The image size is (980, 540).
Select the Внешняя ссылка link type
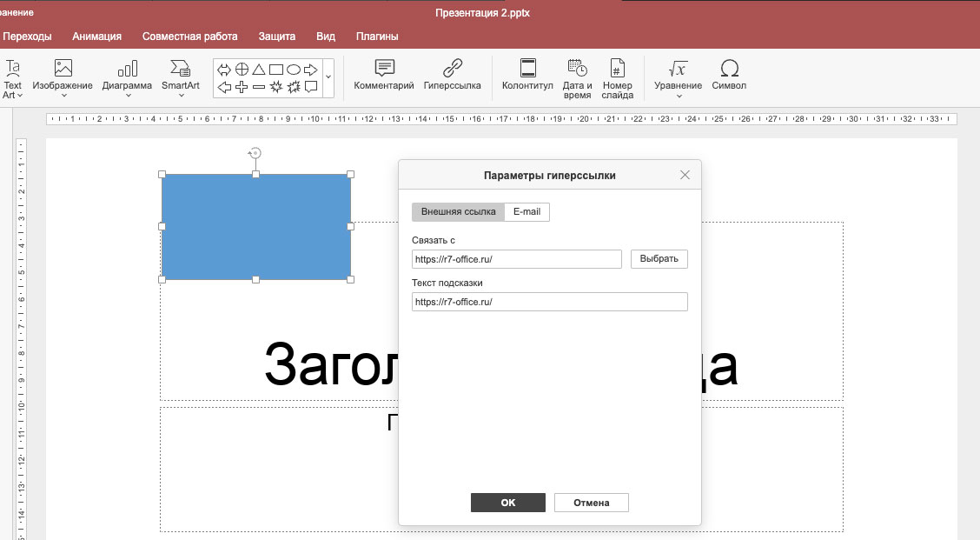[458, 211]
